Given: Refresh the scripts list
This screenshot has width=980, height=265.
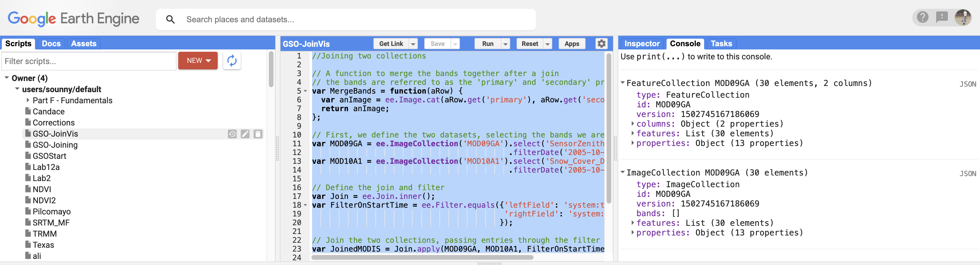Looking at the screenshot, I should coord(232,61).
